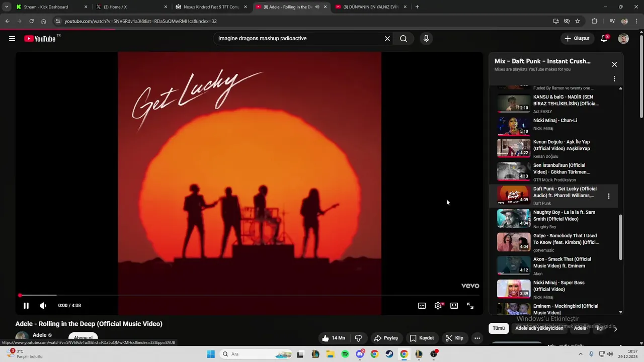Click the Oluştur create button
The image size is (644, 362).
click(577, 39)
